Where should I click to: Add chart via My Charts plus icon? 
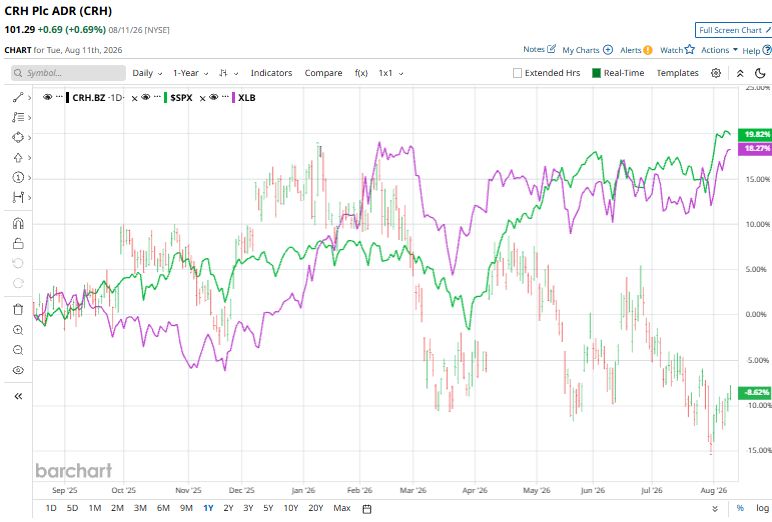tap(608, 50)
